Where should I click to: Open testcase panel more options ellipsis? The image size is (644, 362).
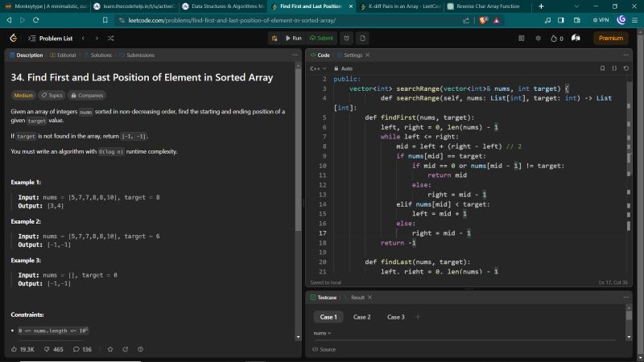(x=626, y=298)
